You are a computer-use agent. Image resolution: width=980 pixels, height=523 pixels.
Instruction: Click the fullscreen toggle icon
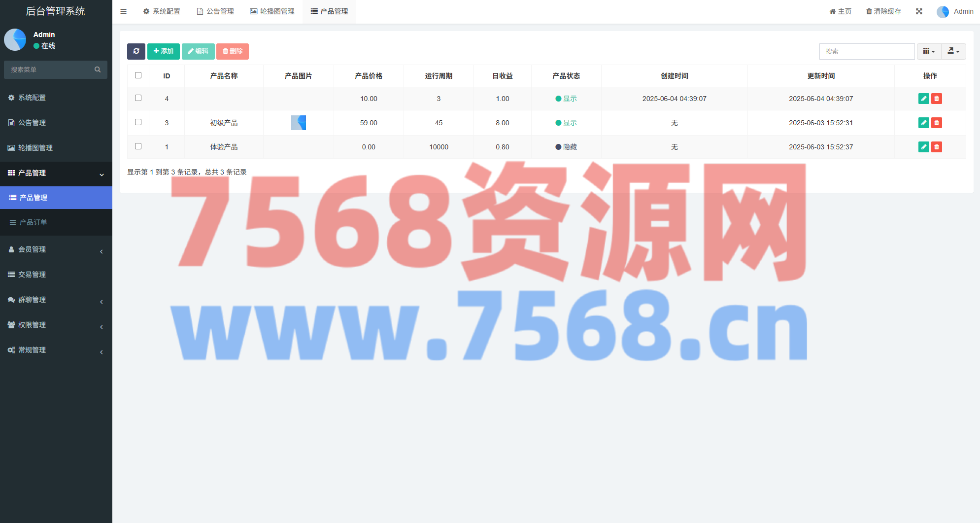tap(919, 11)
